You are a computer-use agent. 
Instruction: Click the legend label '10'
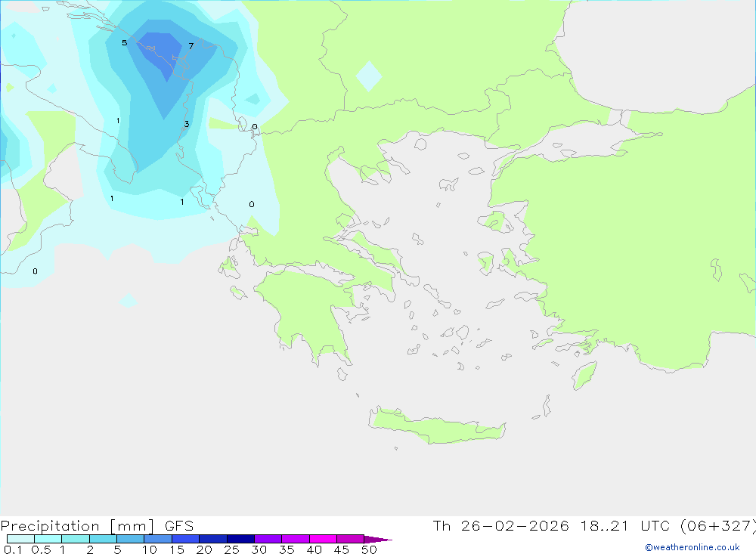pos(150,549)
